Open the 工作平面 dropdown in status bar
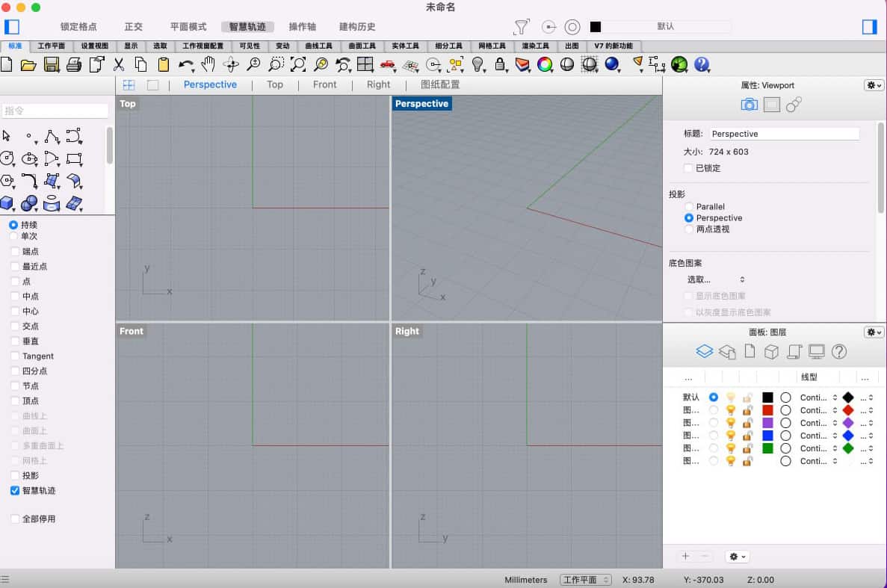This screenshot has height=588, width=887. coord(585,580)
